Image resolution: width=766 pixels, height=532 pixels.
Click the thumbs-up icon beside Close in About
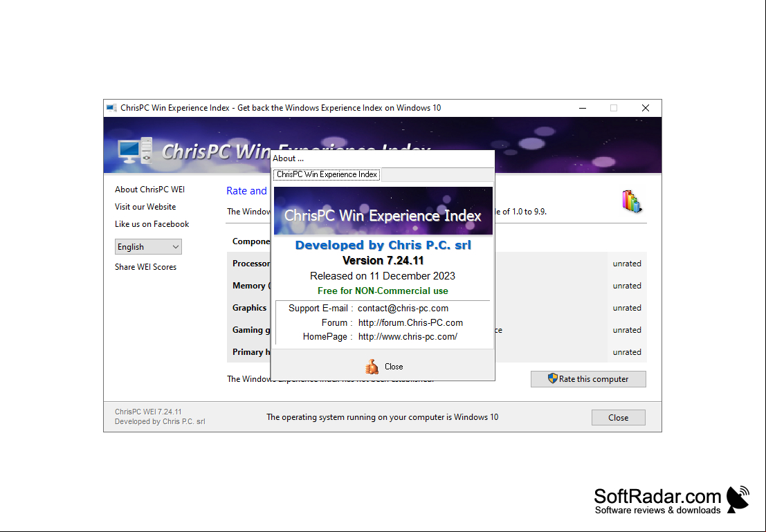[x=372, y=367]
